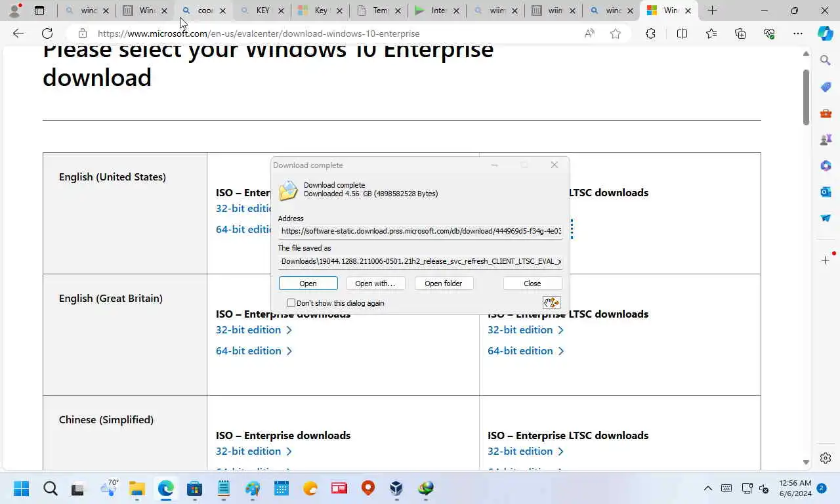Open Chinese (Simplified) Enterprise 32-bit edition link
The height and width of the screenshot is (504, 840).
click(x=254, y=451)
